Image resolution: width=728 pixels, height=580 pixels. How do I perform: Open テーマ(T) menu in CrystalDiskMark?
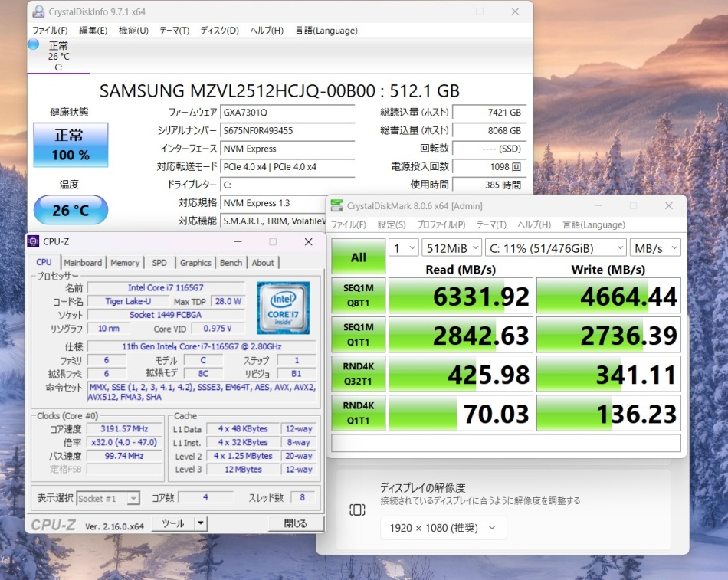coord(491,224)
